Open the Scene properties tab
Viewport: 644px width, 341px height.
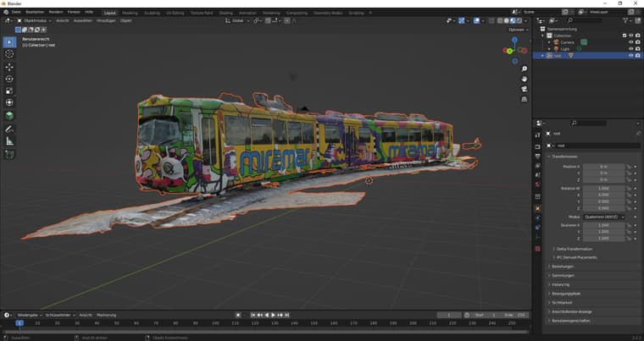tap(538, 175)
